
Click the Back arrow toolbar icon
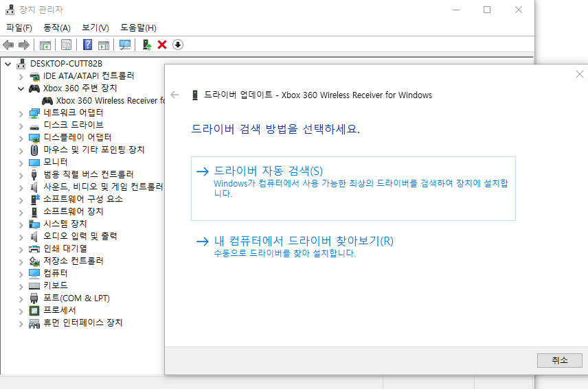point(8,45)
